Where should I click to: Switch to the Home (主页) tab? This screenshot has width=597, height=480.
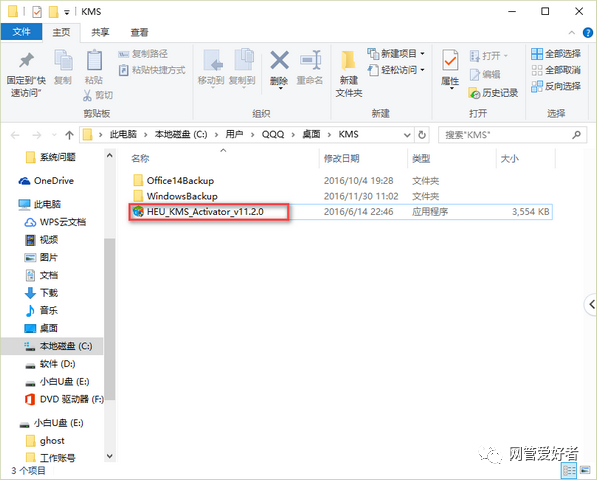(x=61, y=32)
